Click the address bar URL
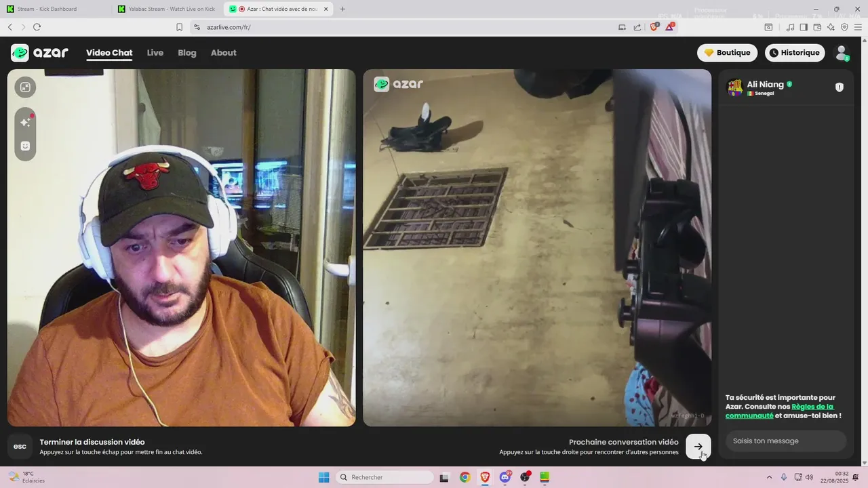 (x=229, y=27)
